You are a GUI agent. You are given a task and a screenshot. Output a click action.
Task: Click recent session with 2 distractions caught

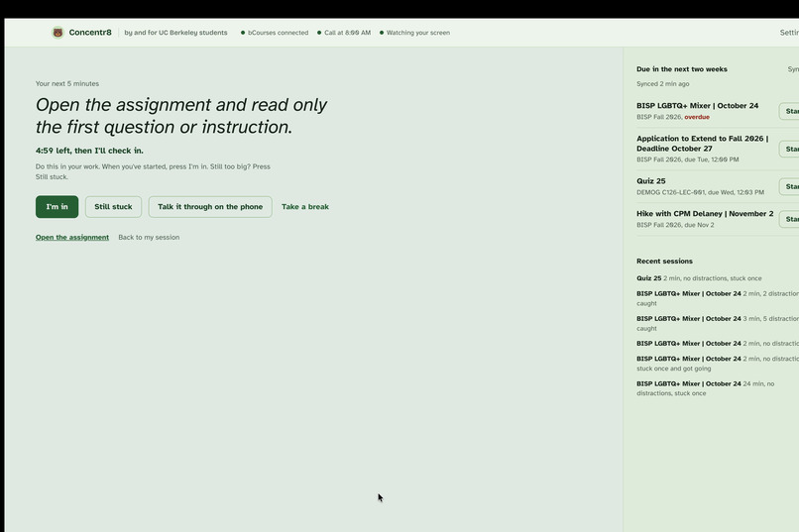[x=718, y=298]
